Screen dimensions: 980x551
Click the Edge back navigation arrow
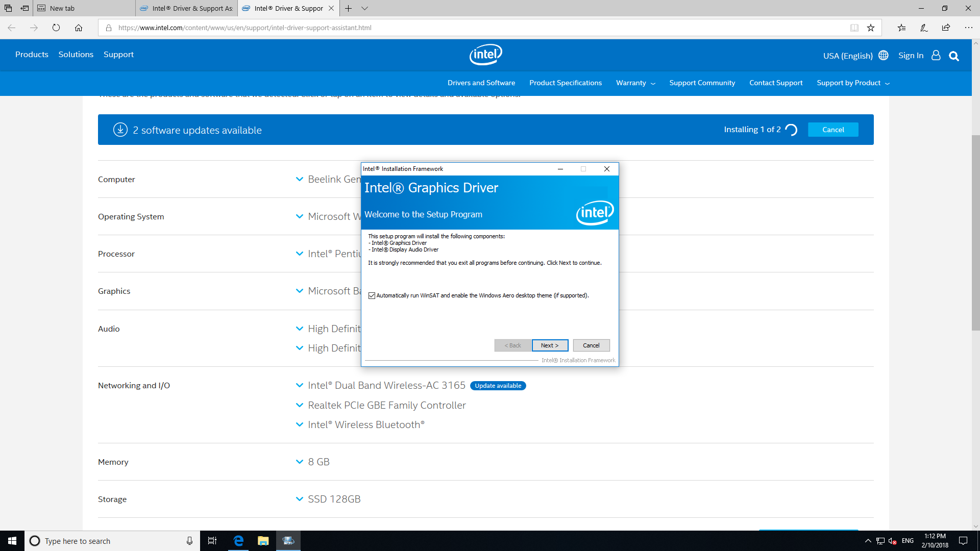click(x=11, y=28)
